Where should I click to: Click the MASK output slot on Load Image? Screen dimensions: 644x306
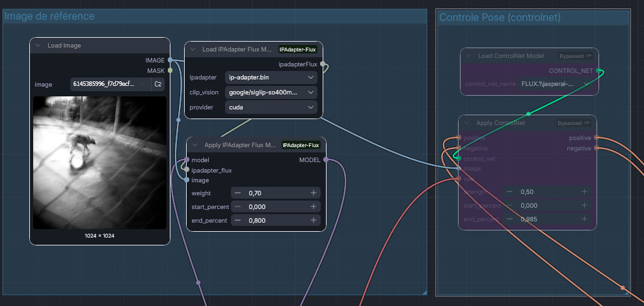[170, 70]
